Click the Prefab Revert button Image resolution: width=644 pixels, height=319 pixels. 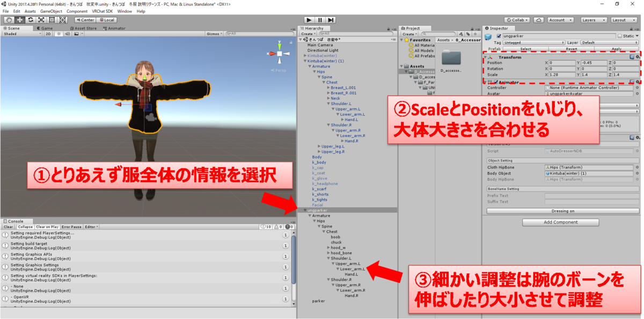(571, 49)
